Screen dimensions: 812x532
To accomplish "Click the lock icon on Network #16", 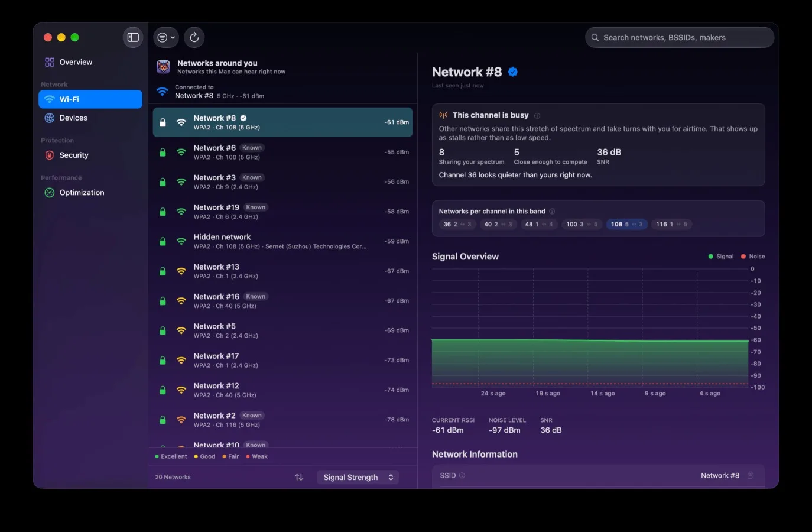I will (163, 301).
